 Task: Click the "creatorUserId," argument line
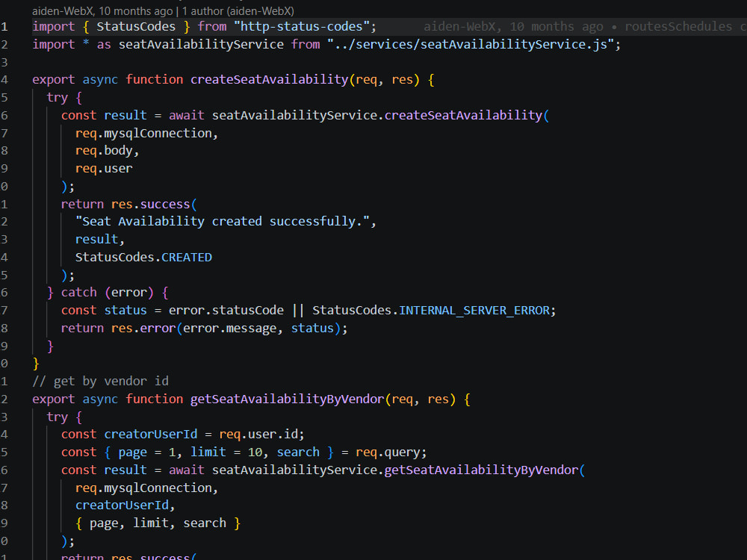click(125, 505)
